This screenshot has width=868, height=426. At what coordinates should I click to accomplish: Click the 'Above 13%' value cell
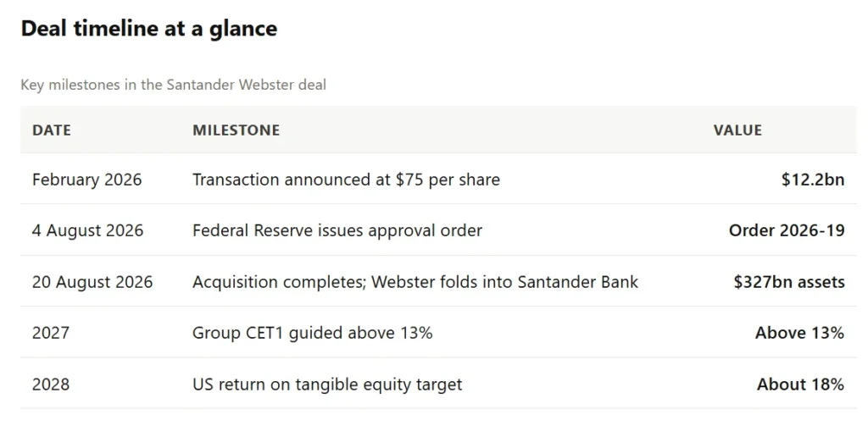[800, 333]
